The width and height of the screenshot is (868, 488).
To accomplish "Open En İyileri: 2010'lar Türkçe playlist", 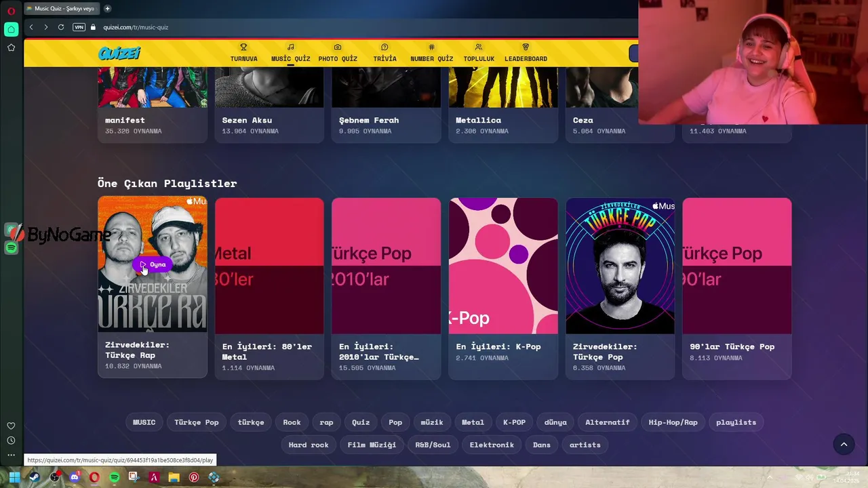I will (x=386, y=289).
